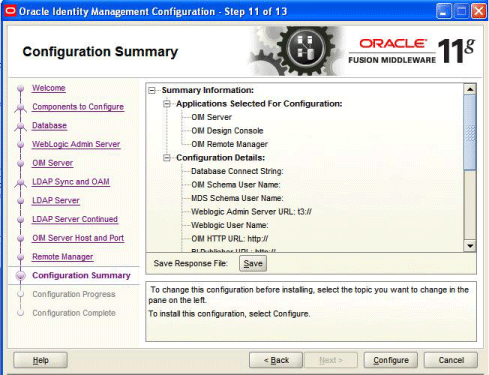Screen dimensions: 489x375
Task: Click the scroll down arrow in summary pane
Action: tap(470, 246)
